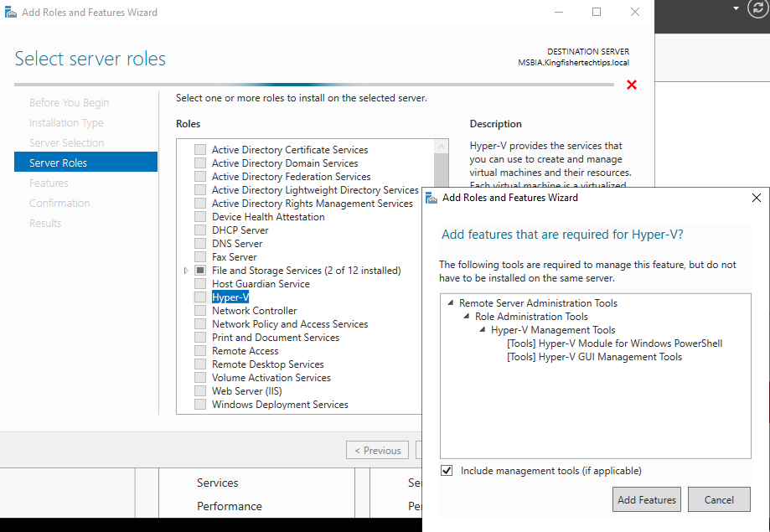770x532 pixels.
Task: Collapse Hyper-V Management Tools node
Action: (483, 329)
